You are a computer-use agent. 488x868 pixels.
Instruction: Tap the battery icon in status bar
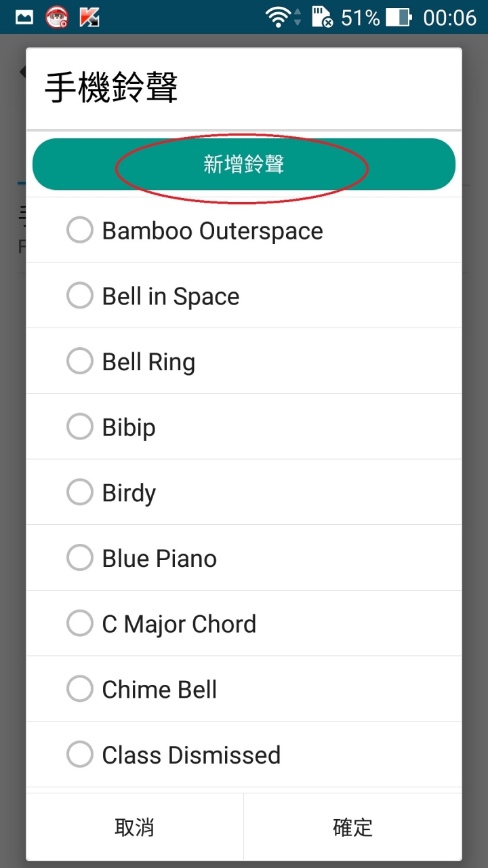(400, 17)
